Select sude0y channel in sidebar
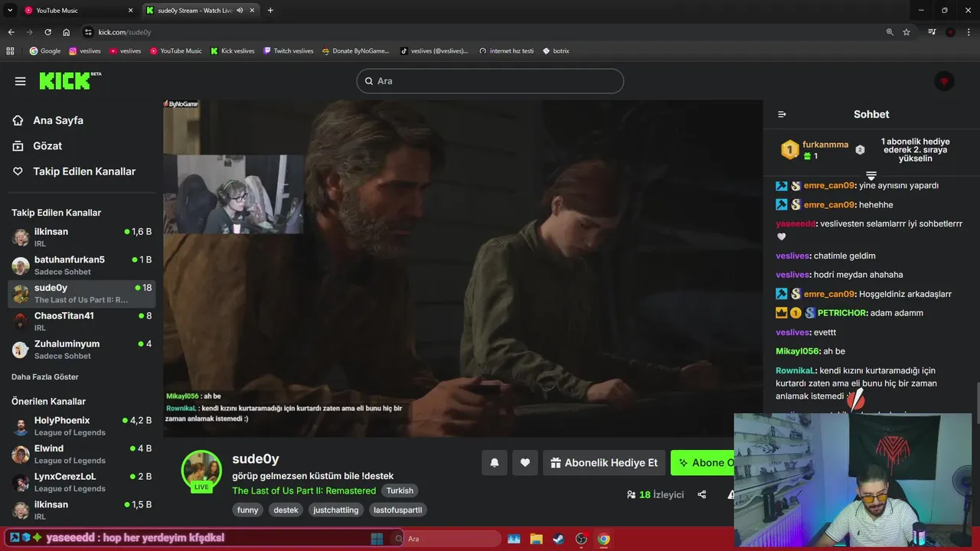 81,293
